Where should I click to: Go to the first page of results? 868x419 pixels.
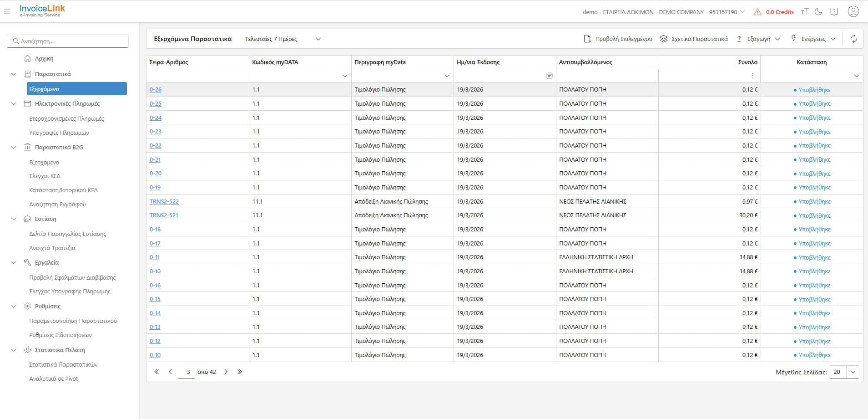pos(156,372)
